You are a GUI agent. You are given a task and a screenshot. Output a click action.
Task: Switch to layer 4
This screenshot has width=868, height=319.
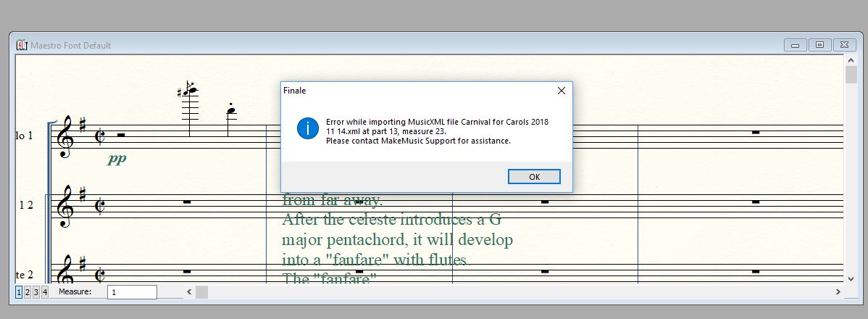coord(45,292)
